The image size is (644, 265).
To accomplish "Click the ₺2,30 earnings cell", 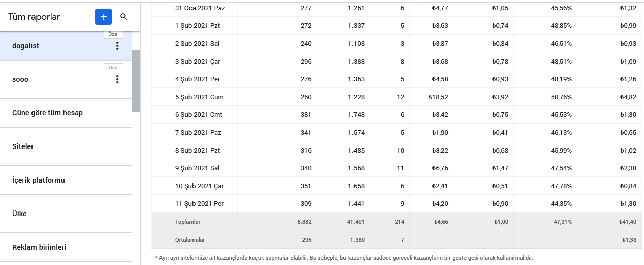I will pyautogui.click(x=628, y=168).
